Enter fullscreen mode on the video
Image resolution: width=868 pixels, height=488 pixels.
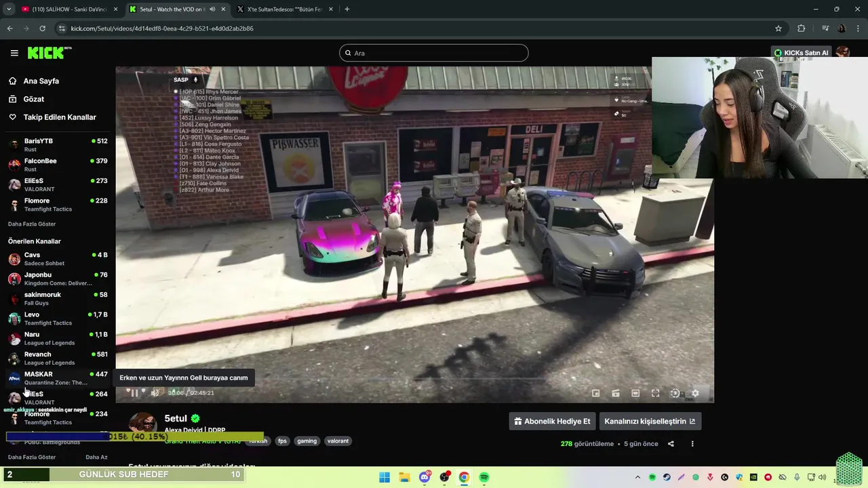click(656, 393)
